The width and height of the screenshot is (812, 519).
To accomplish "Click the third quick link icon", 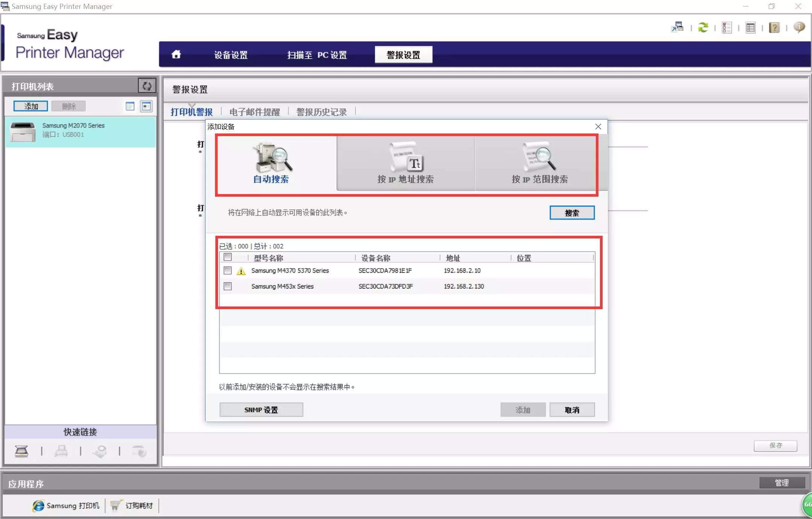I will click(100, 451).
